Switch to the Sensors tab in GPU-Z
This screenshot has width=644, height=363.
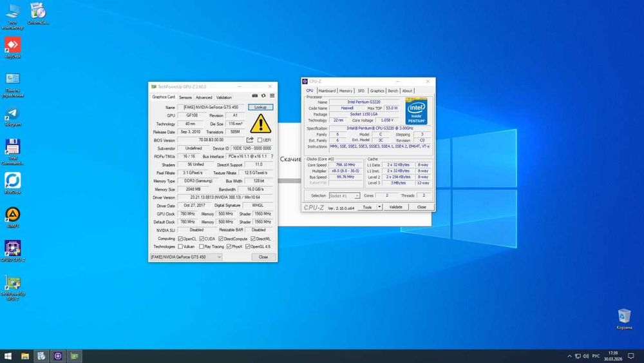pos(185,97)
